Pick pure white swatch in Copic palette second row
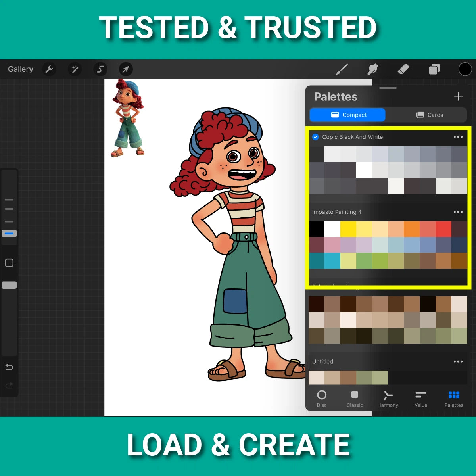476x476 pixels. click(364, 170)
